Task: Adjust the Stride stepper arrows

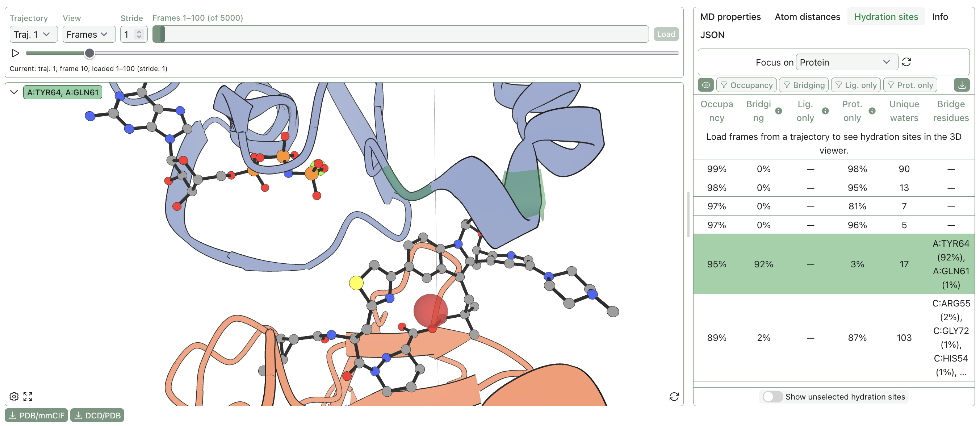Action: coord(139,34)
